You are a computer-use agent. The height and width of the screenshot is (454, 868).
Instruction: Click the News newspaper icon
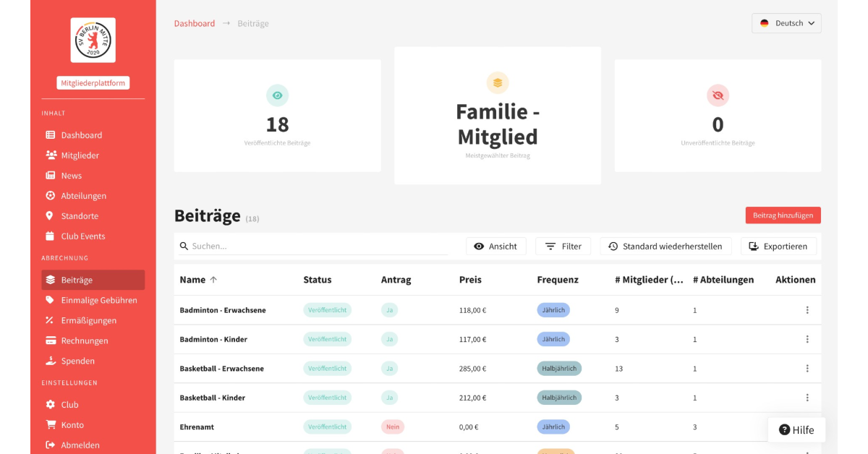click(51, 176)
